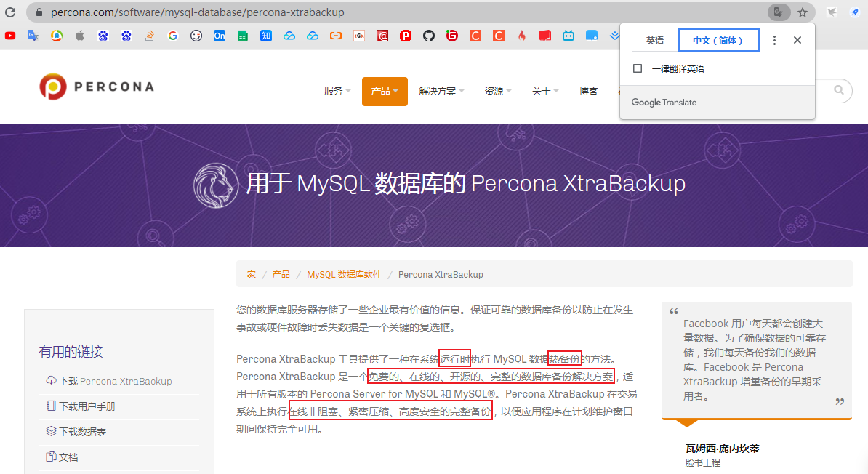This screenshot has height=474, width=868.
Task: Reload the page with the refresh icon
Action: click(x=10, y=12)
